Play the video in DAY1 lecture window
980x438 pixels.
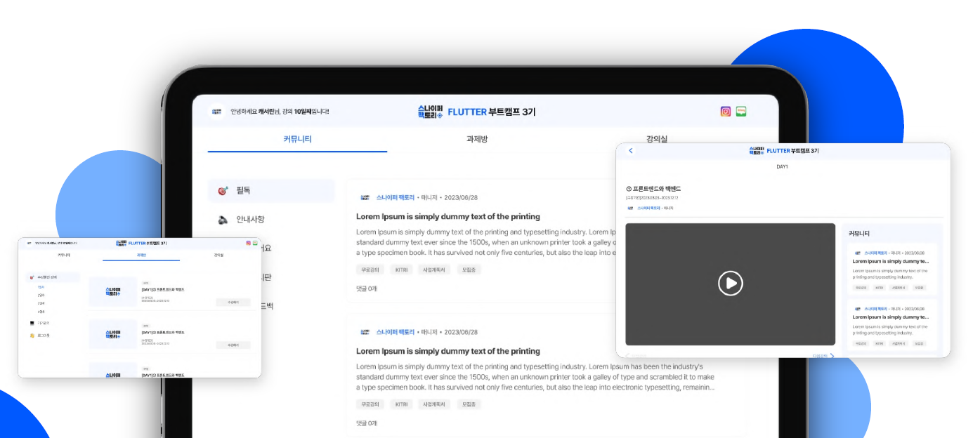731,283
